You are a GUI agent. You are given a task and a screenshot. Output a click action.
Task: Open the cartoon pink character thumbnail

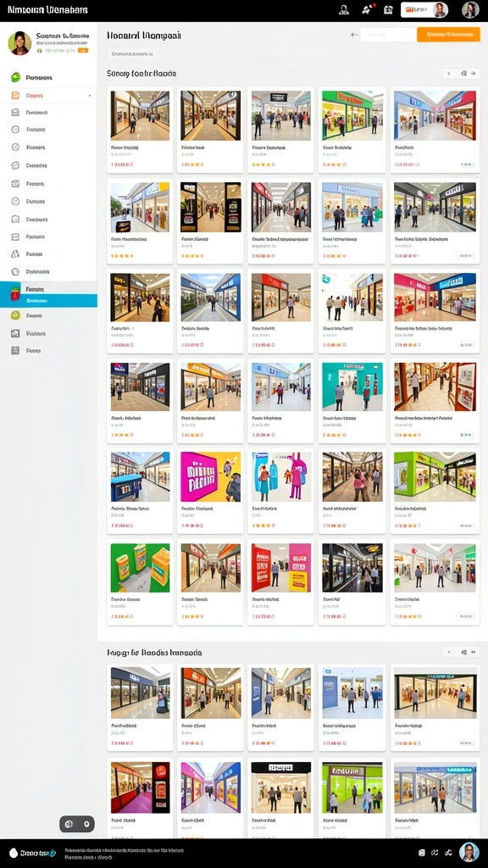(x=281, y=476)
